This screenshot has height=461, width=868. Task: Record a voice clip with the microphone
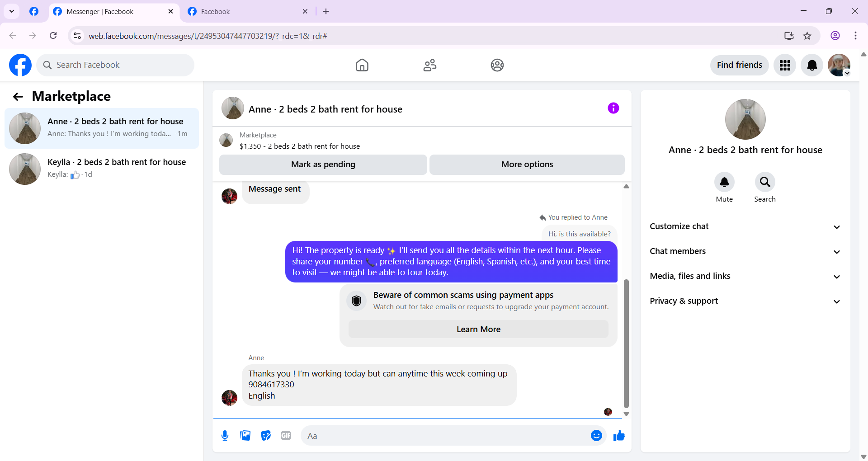[x=225, y=436]
